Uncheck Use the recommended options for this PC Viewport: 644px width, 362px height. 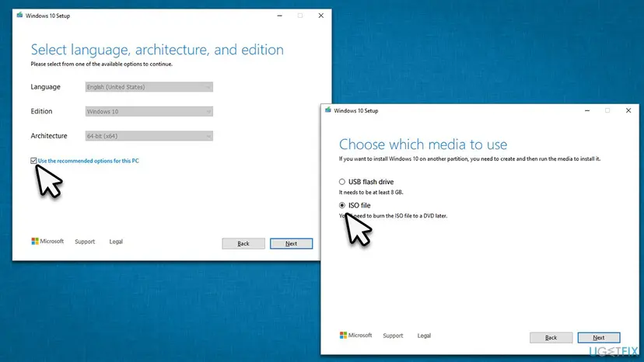pos(33,161)
